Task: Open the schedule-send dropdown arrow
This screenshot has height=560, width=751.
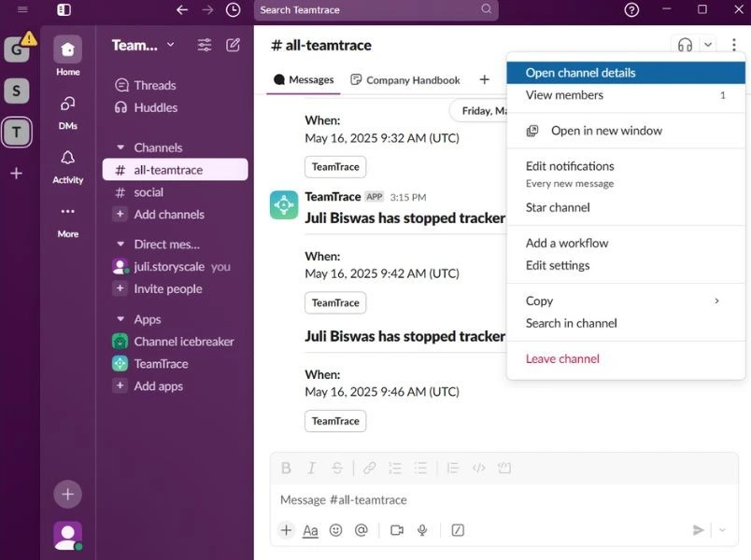Action: (x=722, y=530)
